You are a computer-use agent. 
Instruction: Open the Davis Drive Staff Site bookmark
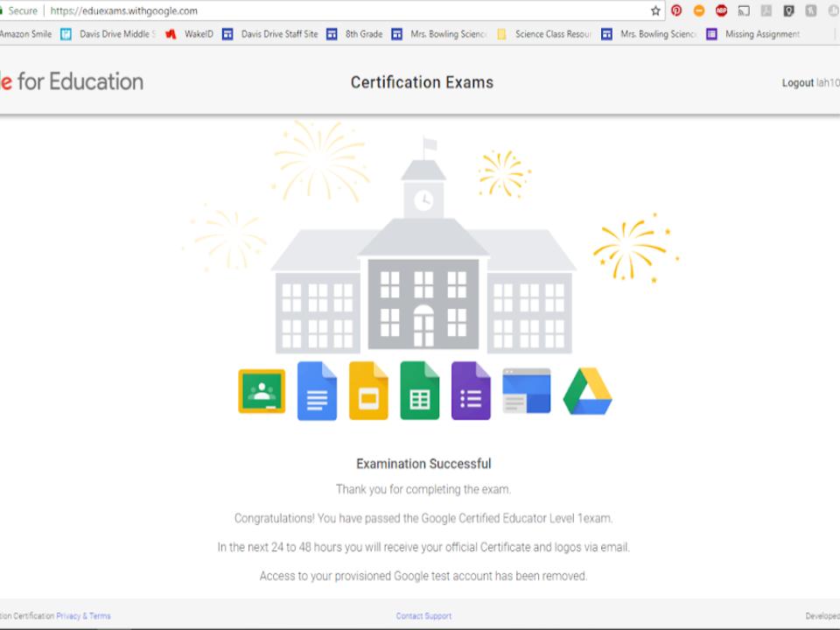[x=270, y=34]
